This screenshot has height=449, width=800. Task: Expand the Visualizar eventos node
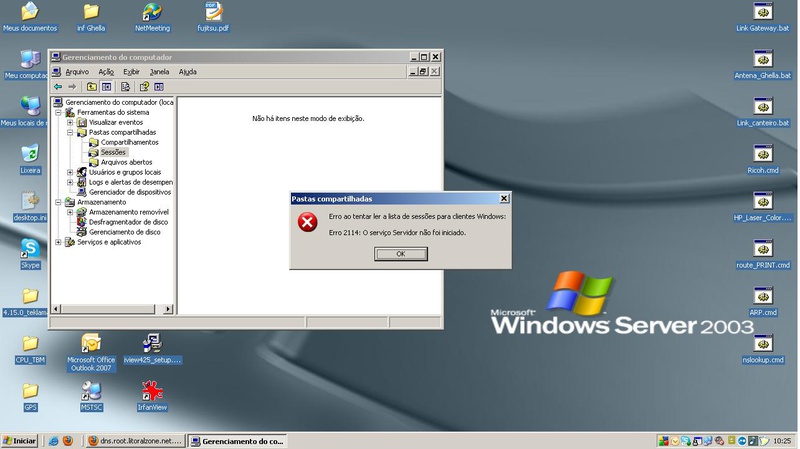[70, 122]
